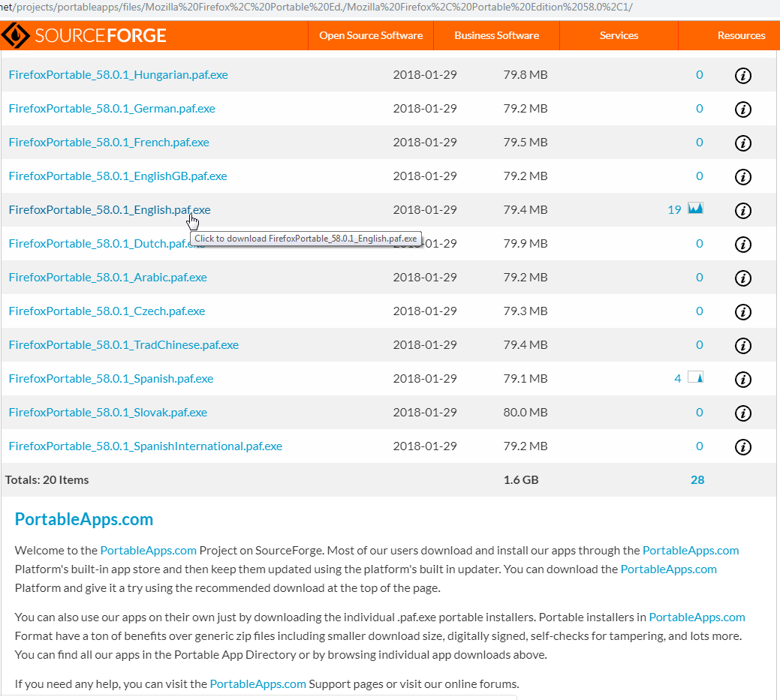Screen dimensions: 780x700
Task: Download FirefoxPortable_58.0.1_French.paf.exe
Action: point(109,143)
